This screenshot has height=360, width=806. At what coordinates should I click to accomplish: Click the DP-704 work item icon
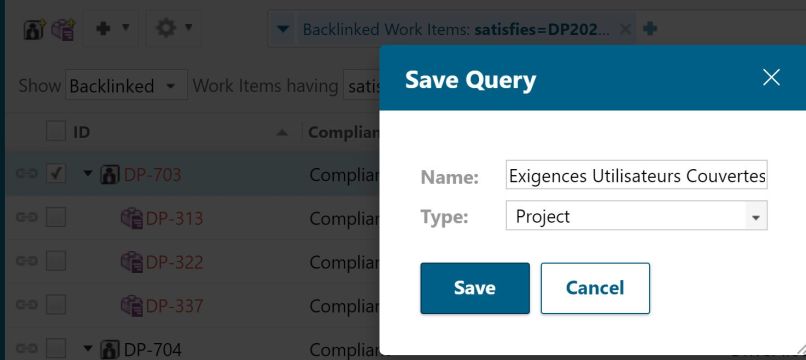click(x=109, y=350)
